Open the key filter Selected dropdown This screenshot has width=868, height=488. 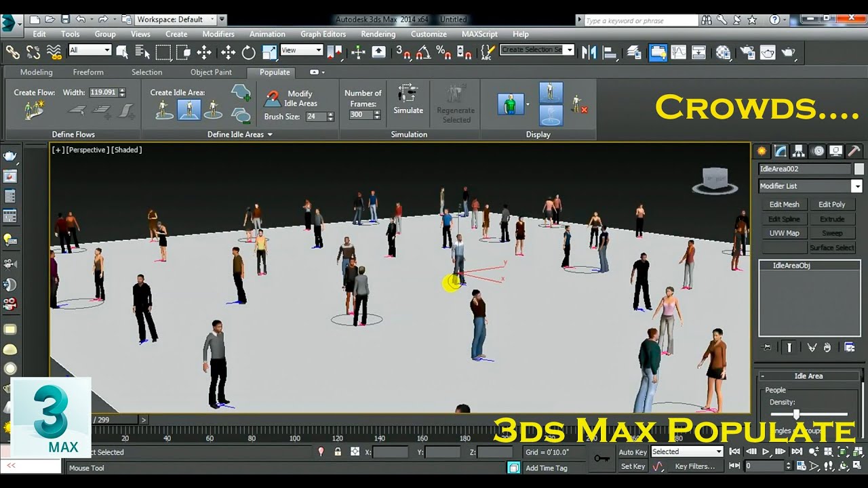click(x=688, y=452)
